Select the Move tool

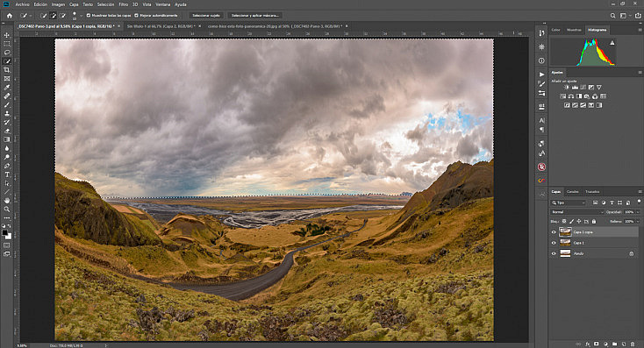[x=6, y=35]
